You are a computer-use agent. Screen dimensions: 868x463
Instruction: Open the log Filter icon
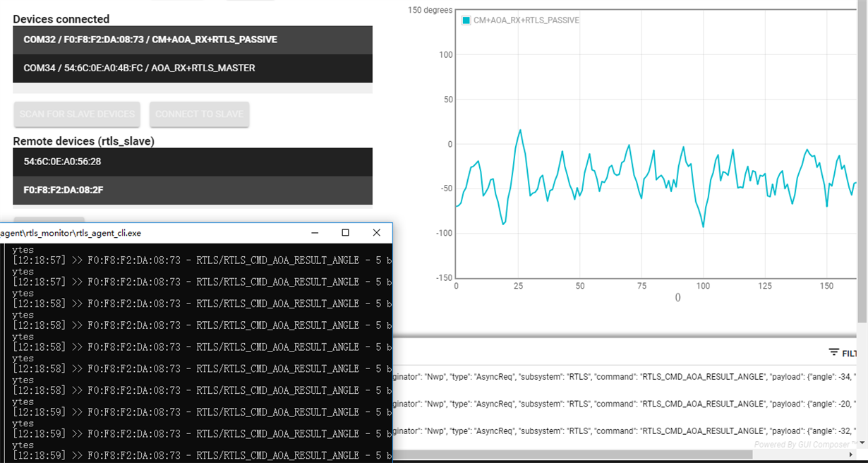click(834, 352)
